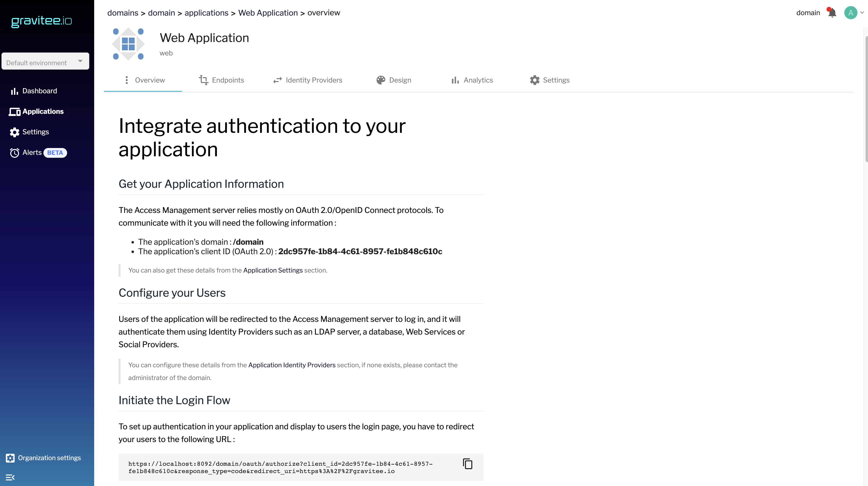Viewport: 868px width, 486px height.
Task: Go to the Dashboard
Action: (x=40, y=91)
